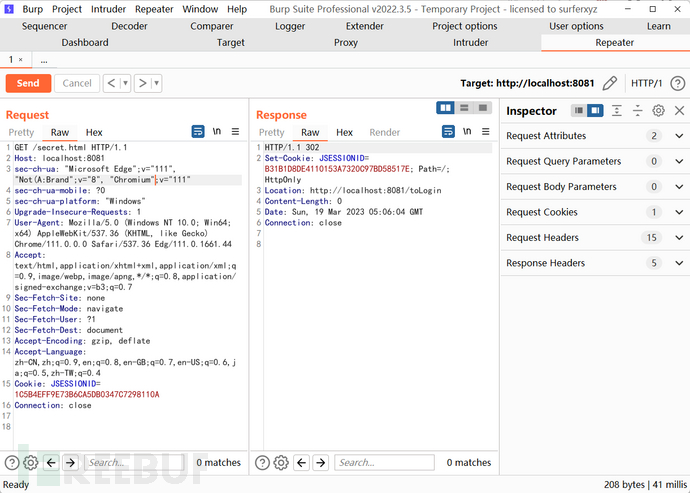Open Request search settings gear

31,463
